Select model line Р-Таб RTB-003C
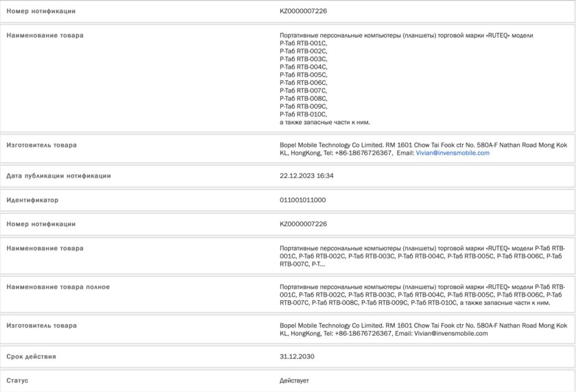 (303, 59)
